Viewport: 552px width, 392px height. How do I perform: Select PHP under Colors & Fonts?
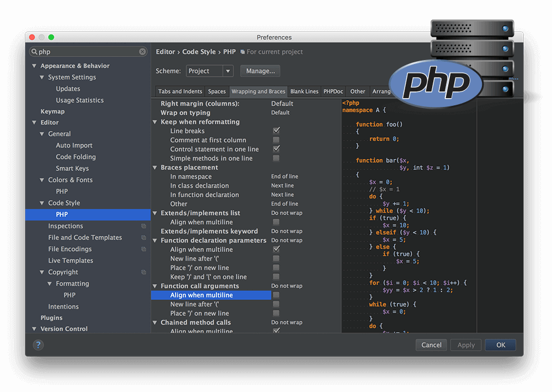pos(62,191)
